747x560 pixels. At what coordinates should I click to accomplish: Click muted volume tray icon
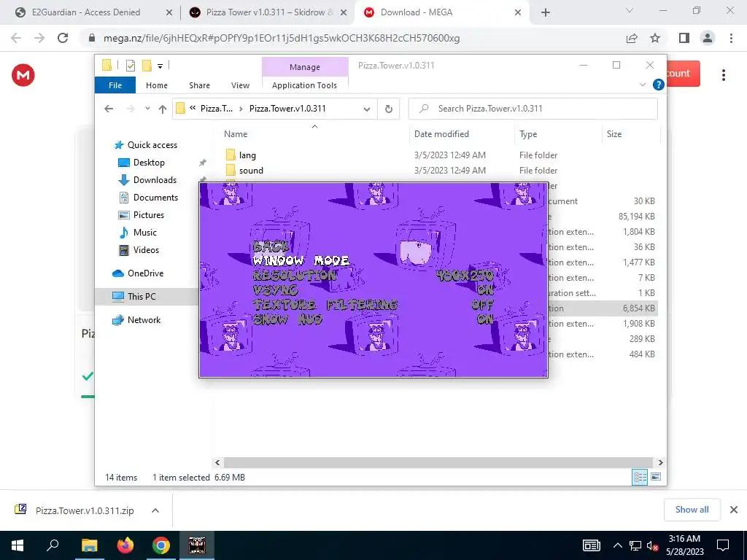[651, 545]
